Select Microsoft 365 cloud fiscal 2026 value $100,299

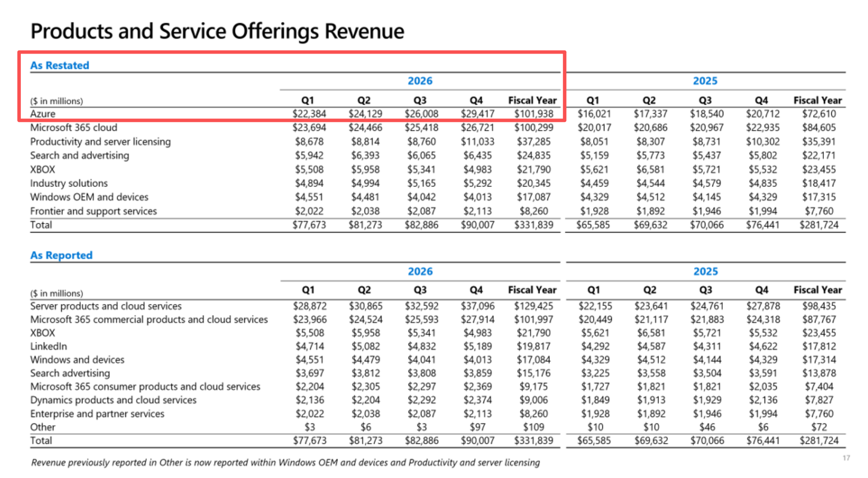534,127
